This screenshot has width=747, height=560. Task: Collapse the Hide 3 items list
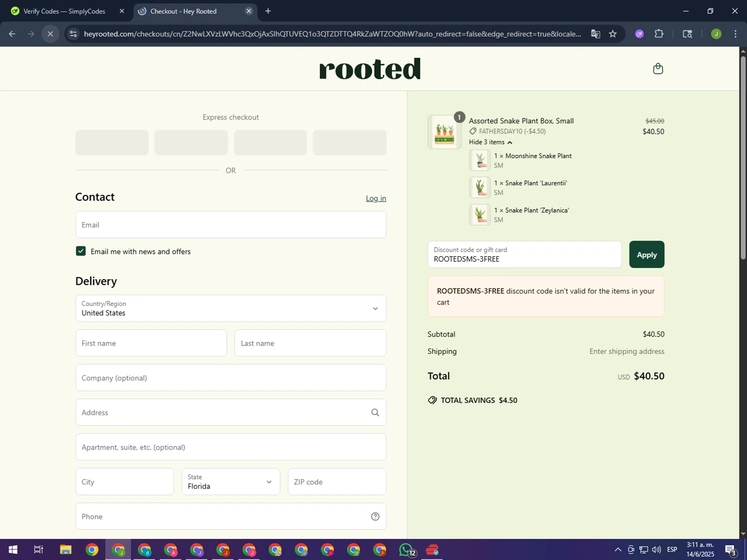coord(491,142)
